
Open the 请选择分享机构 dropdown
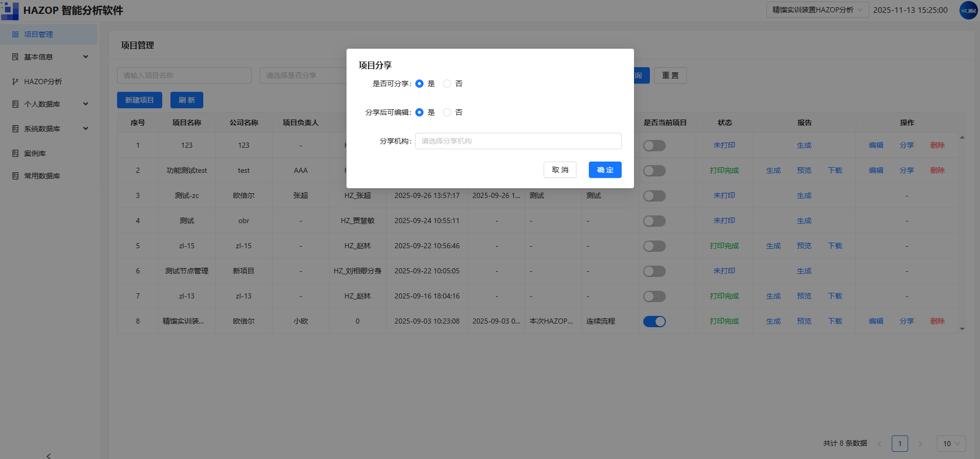[518, 141]
